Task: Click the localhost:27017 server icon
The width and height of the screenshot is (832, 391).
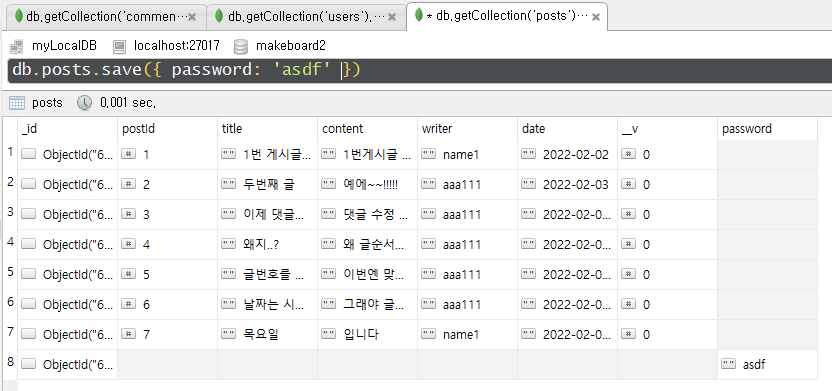Action: coord(120,46)
